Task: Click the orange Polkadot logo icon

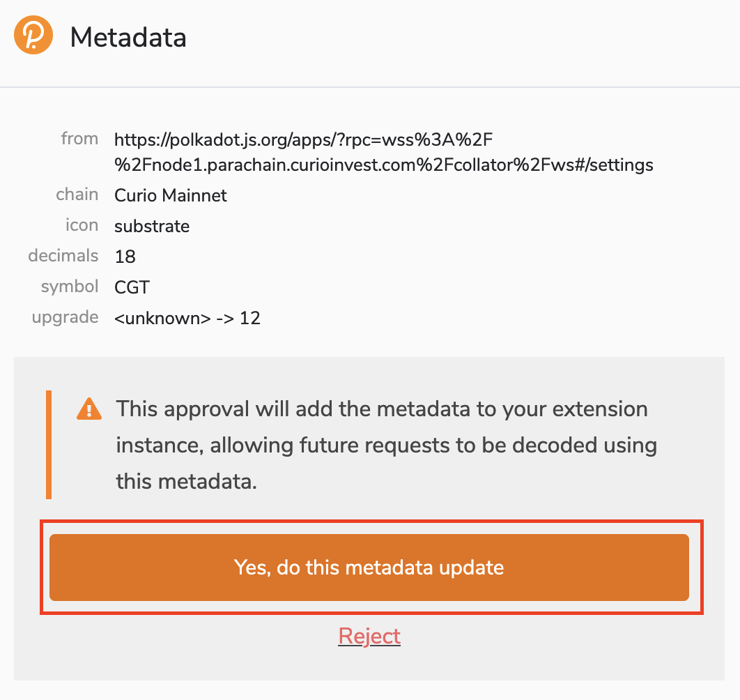Action: pyautogui.click(x=33, y=35)
